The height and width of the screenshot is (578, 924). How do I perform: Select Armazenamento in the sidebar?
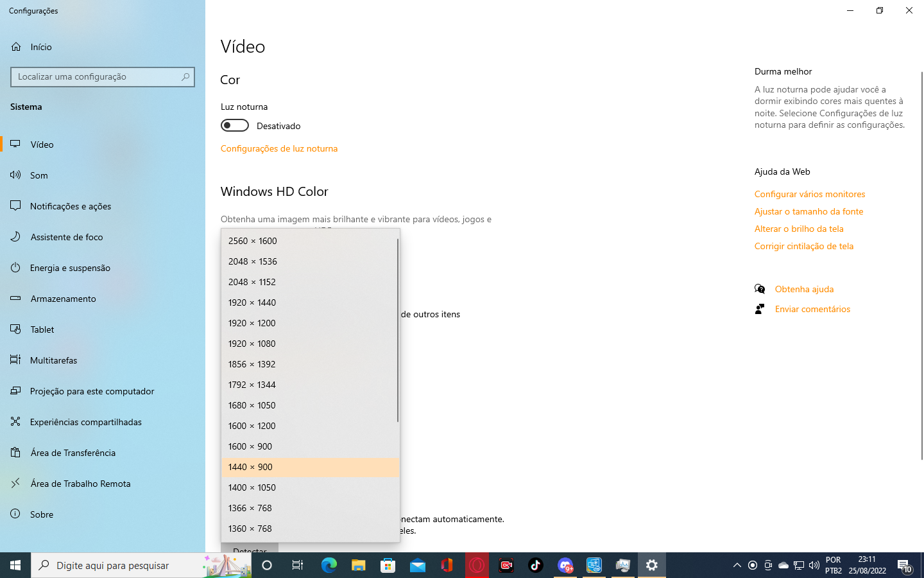coord(103,299)
